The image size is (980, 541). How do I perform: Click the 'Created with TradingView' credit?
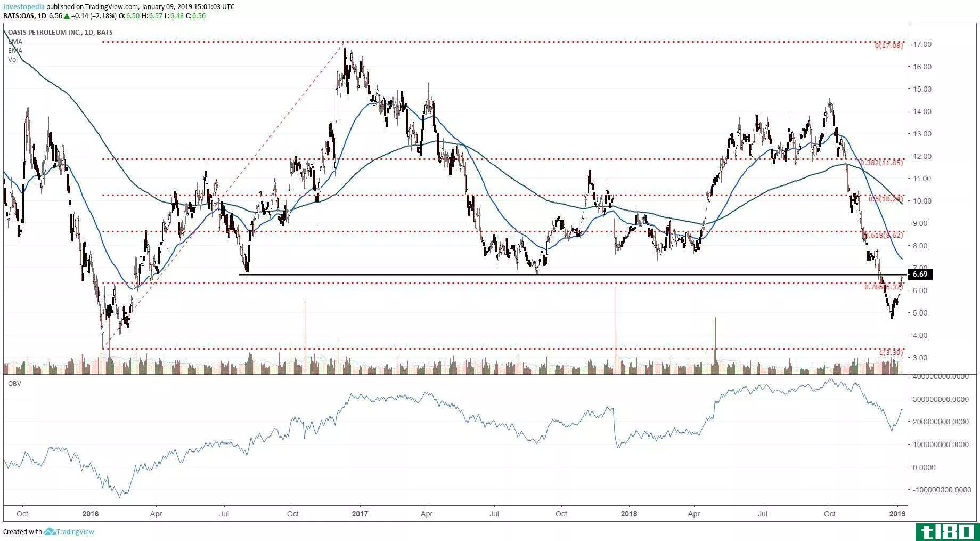pyautogui.click(x=49, y=531)
